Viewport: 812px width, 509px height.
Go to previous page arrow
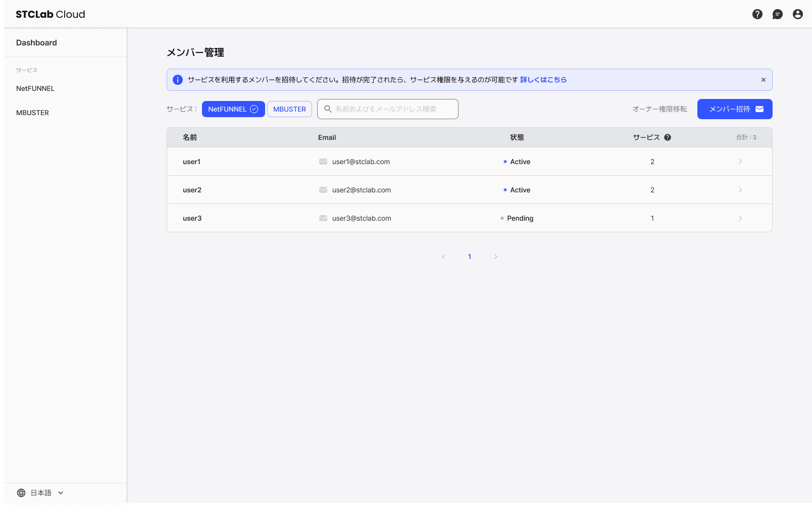(x=443, y=257)
